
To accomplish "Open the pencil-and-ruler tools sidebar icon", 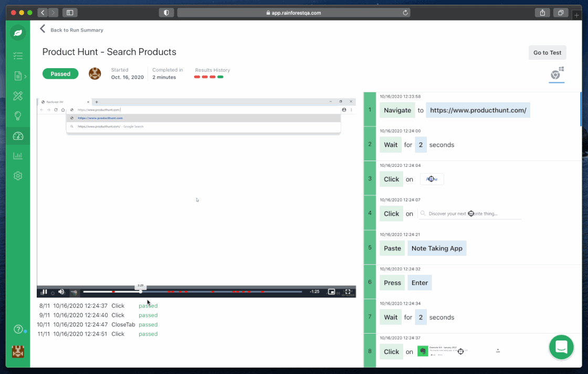I will pos(18,96).
